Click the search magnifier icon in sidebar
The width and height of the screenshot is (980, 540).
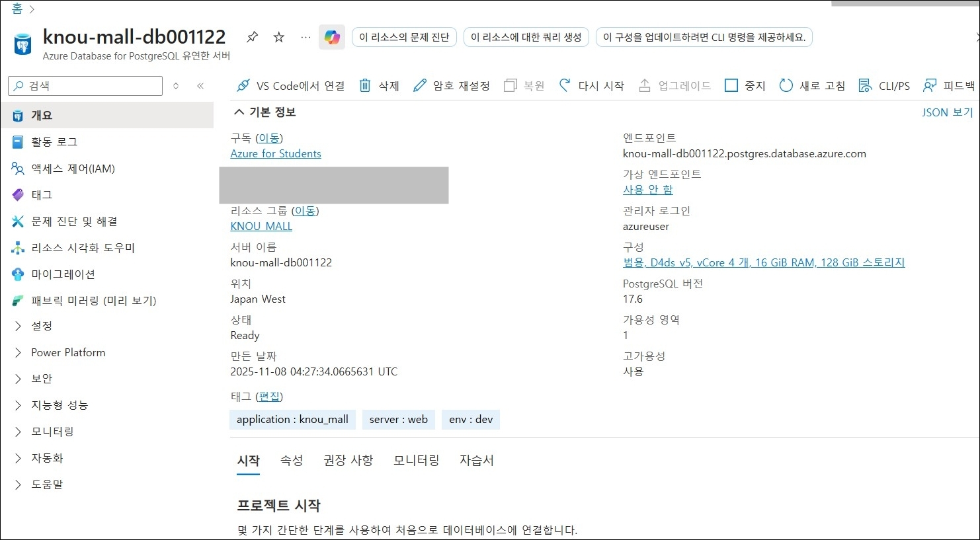19,86
